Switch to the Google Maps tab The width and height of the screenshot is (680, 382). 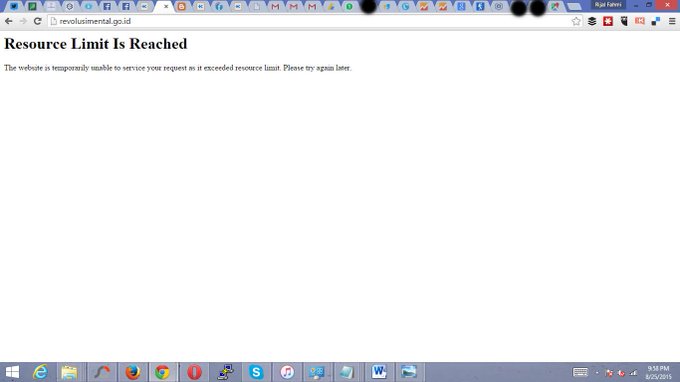click(x=555, y=7)
